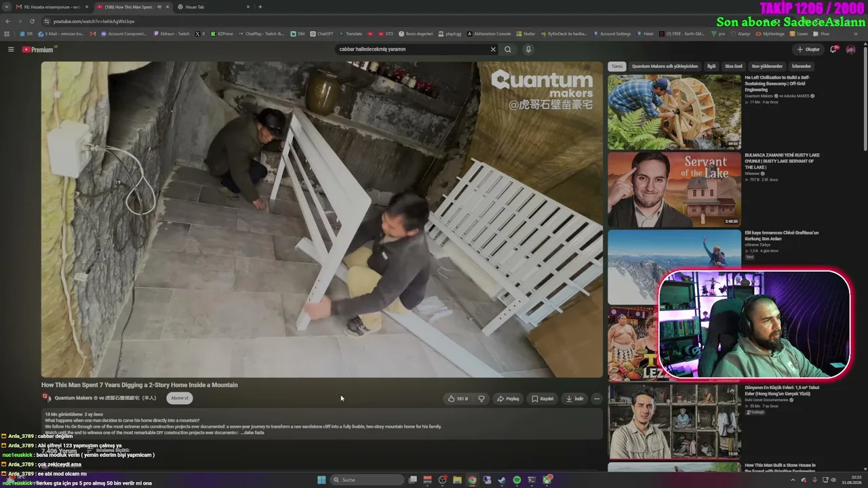868x488 pixels.
Task: Focus the YouTube search input field
Action: pos(412,49)
